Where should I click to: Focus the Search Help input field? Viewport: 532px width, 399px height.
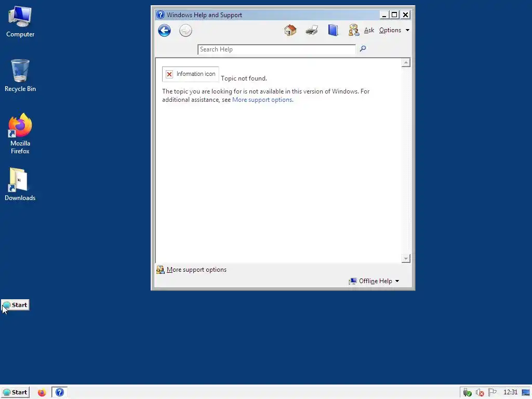click(276, 49)
